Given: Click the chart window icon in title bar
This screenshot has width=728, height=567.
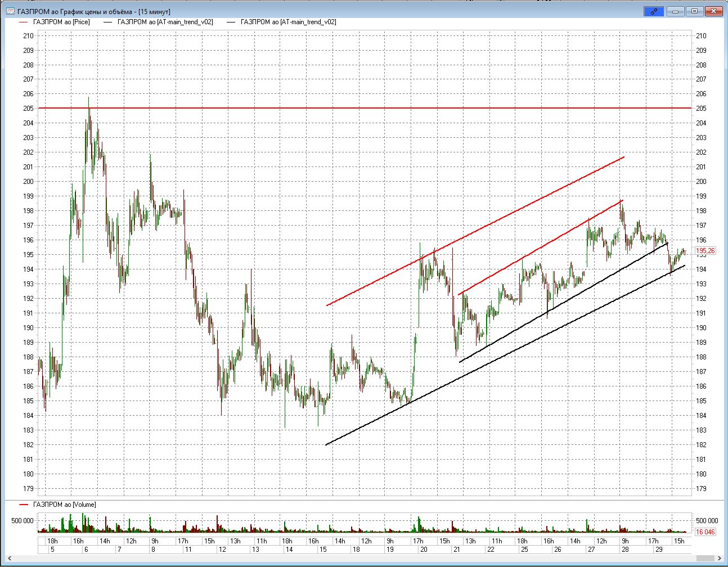Looking at the screenshot, I should [10, 11].
